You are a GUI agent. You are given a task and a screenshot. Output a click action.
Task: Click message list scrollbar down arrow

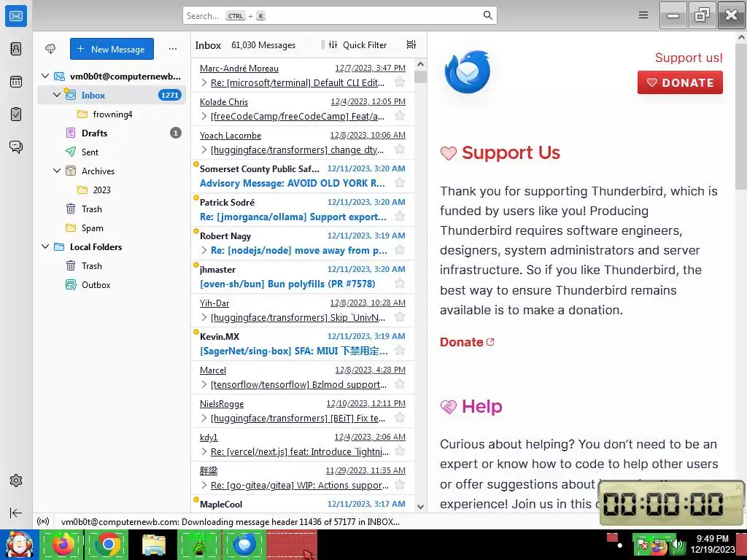(420, 507)
